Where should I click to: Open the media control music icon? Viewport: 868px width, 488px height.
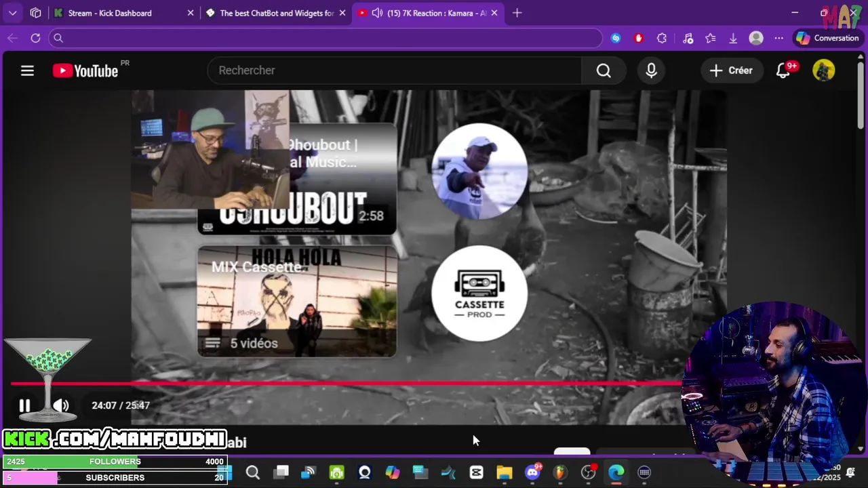tap(688, 38)
